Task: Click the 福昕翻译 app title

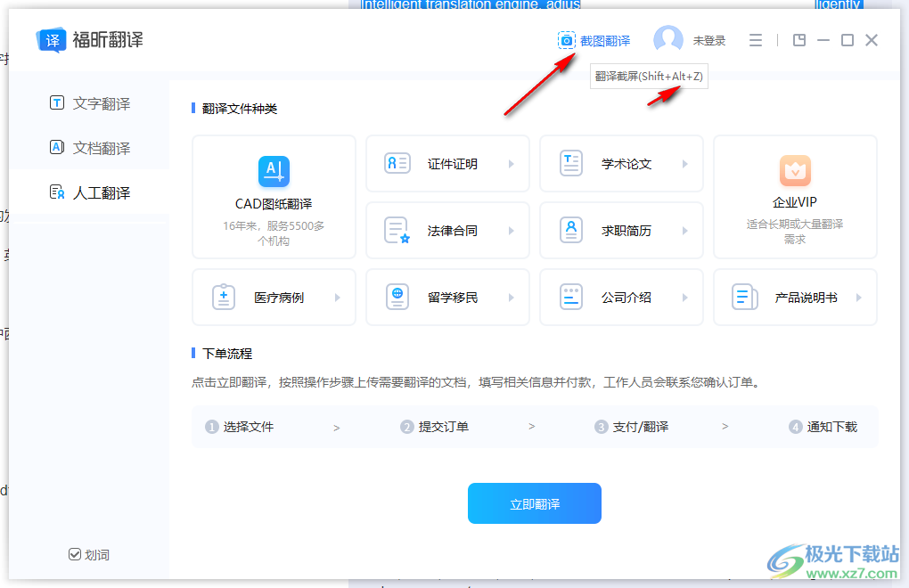Action: [x=108, y=40]
